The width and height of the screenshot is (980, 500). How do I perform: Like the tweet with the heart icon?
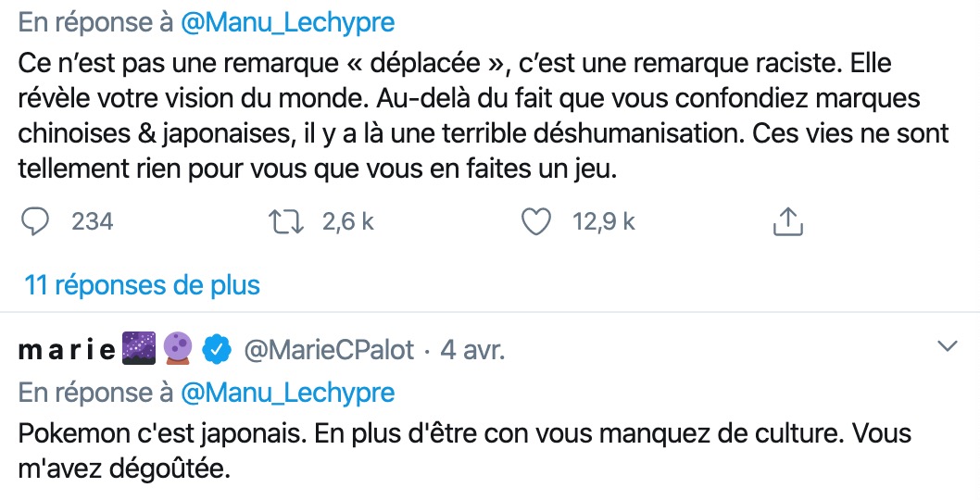536,221
